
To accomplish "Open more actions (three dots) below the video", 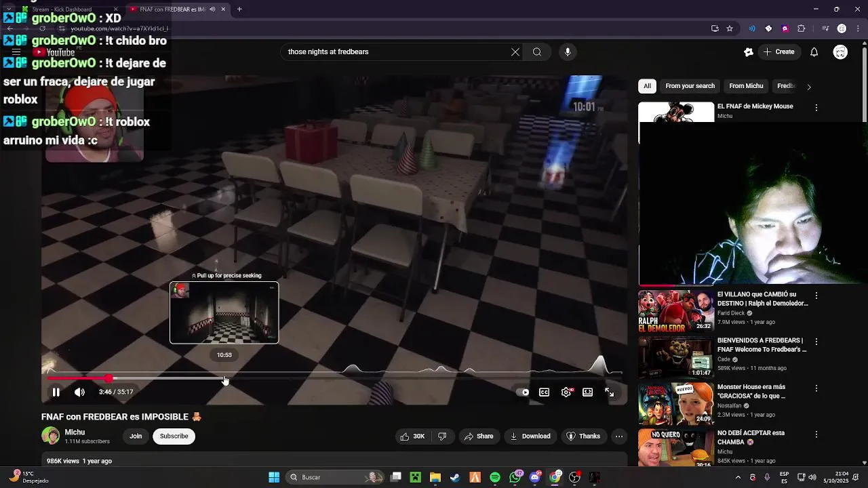I will click(619, 436).
